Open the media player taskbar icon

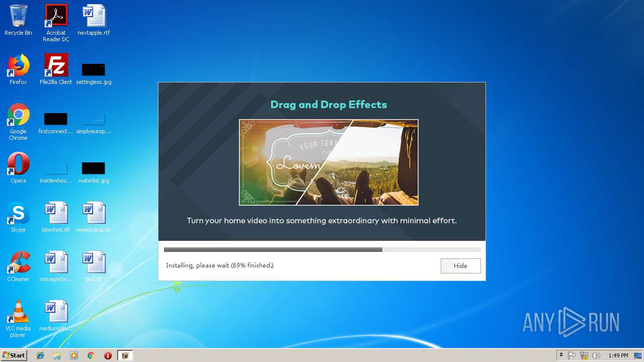click(x=74, y=355)
